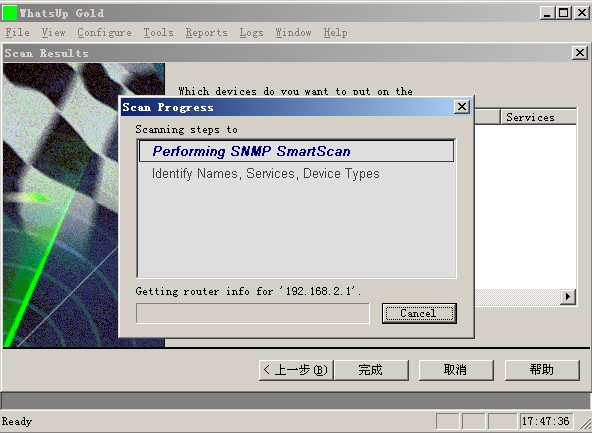Click the 完成 finish button
This screenshot has height=433, width=592.
coord(371,370)
